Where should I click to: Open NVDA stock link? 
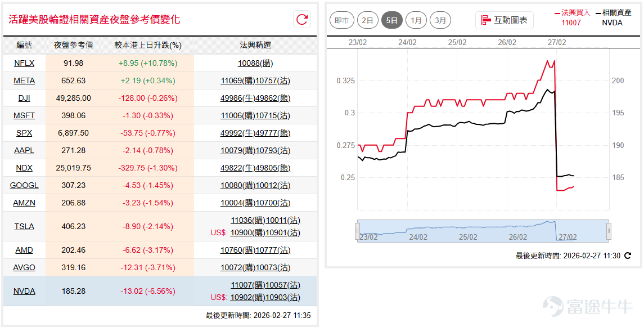(x=24, y=291)
